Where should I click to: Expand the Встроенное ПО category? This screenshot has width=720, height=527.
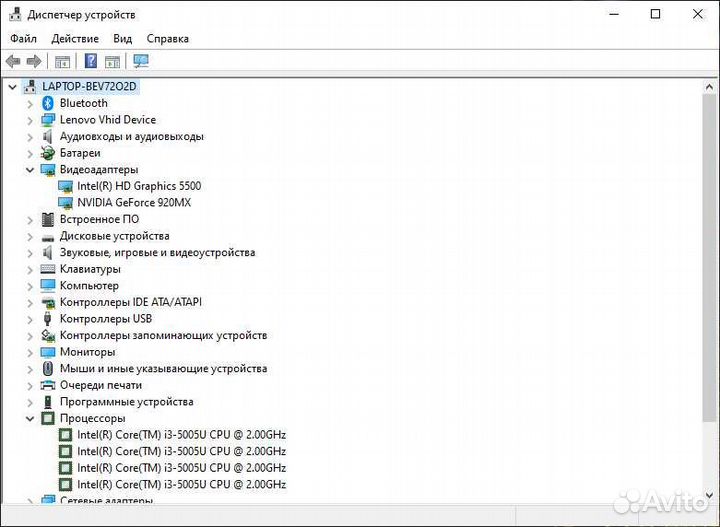click(30, 220)
